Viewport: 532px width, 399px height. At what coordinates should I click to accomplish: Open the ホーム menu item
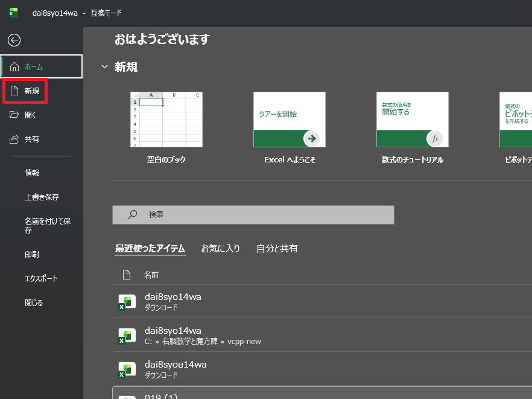click(42, 66)
